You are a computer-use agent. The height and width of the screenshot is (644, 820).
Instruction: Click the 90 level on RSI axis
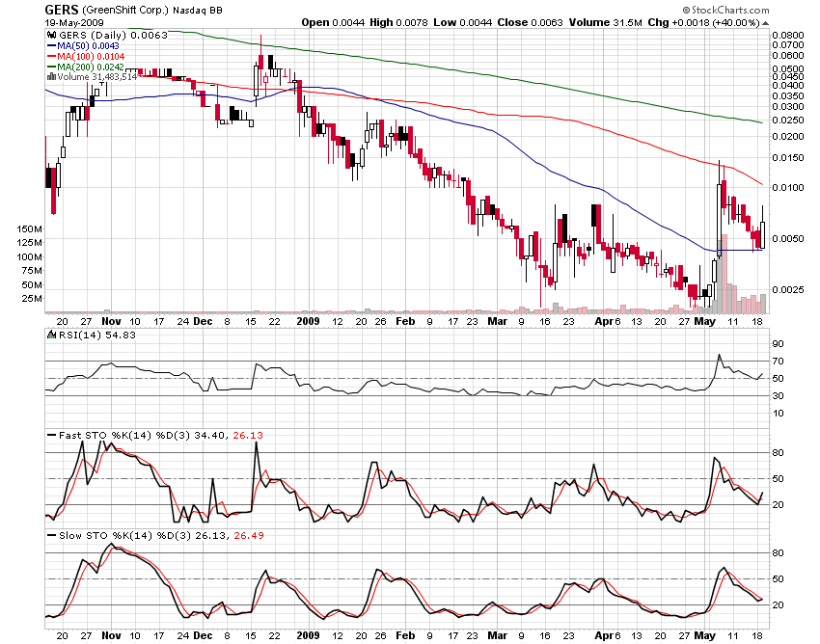point(779,343)
